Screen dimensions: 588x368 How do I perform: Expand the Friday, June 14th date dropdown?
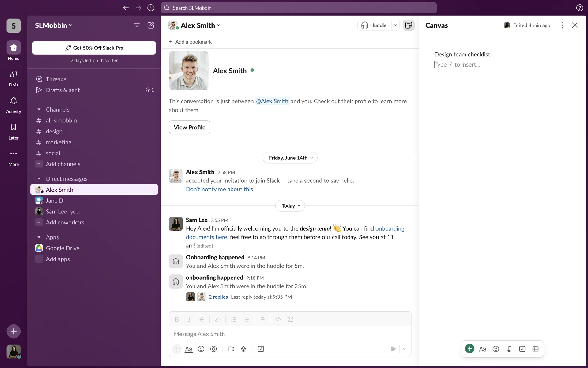[290, 158]
